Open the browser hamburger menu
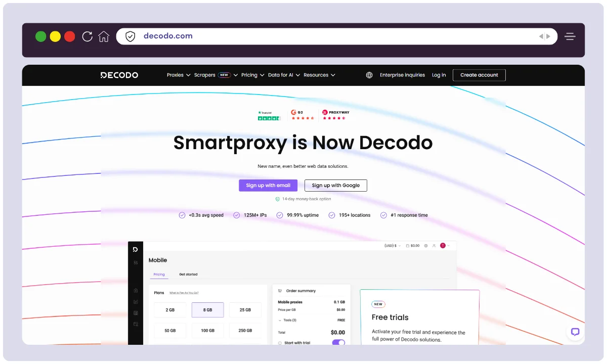 570,36
